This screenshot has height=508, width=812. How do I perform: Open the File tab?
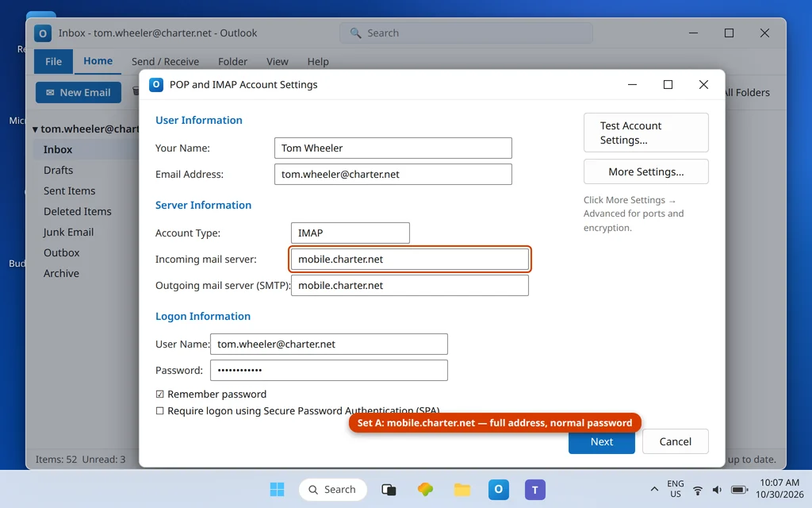pyautogui.click(x=53, y=62)
